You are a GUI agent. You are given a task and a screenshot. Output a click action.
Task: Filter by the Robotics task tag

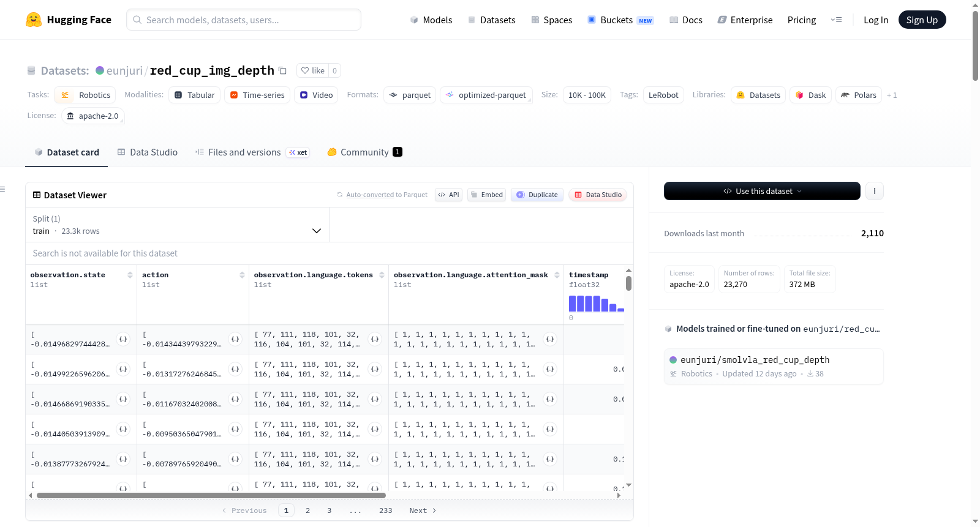85,95
